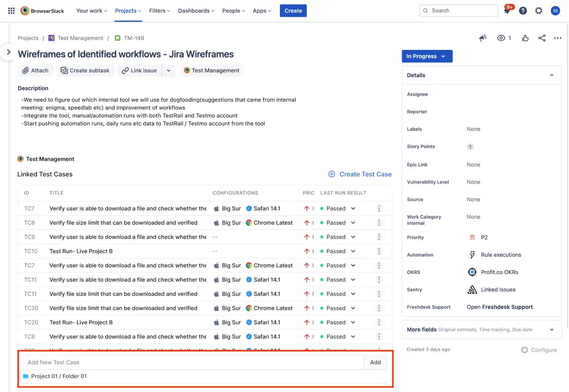Open the three-dot menu for the TC7 row
The image size is (569, 392).
tap(379, 209)
